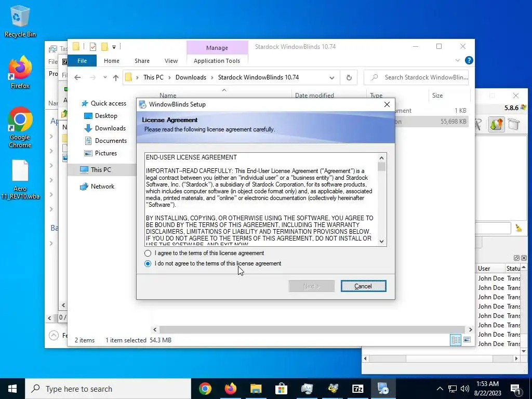This screenshot has height=399, width=532.
Task: Click the license text scrollbar thumb
Action: pyautogui.click(x=381, y=167)
